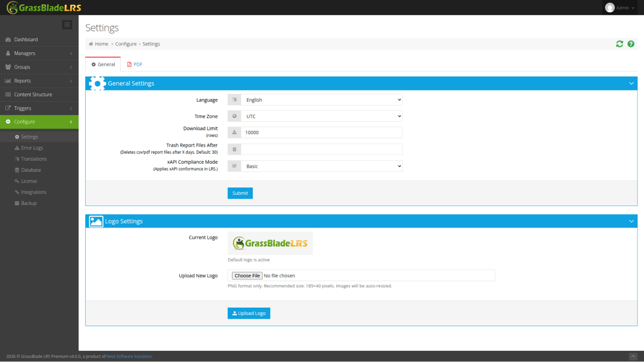Click the globe icon beside Time Zone

(x=235, y=116)
